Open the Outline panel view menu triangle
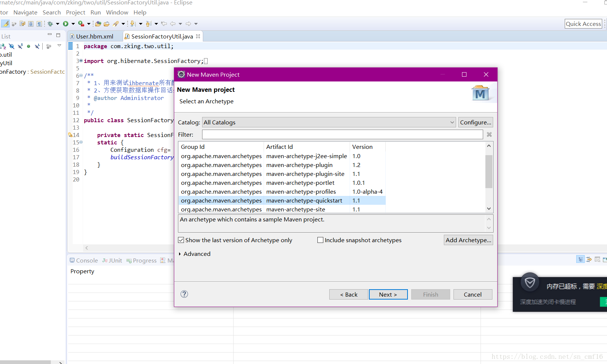 [x=59, y=46]
